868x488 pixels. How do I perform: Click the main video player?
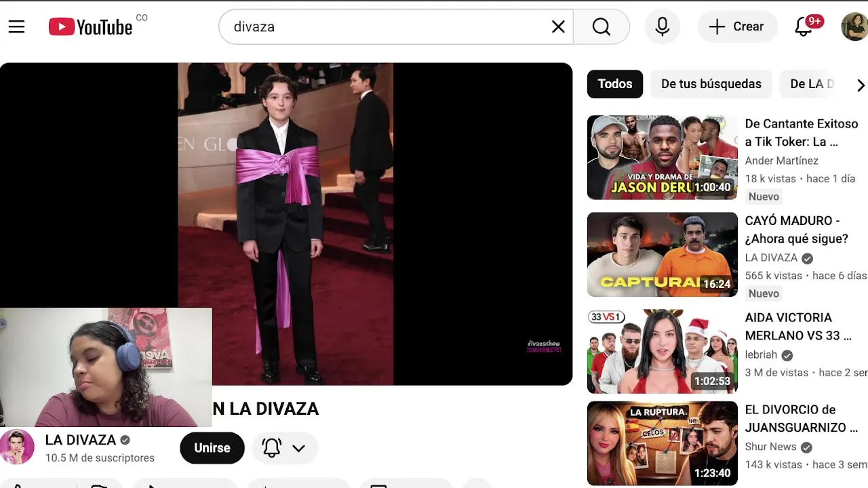coord(286,224)
